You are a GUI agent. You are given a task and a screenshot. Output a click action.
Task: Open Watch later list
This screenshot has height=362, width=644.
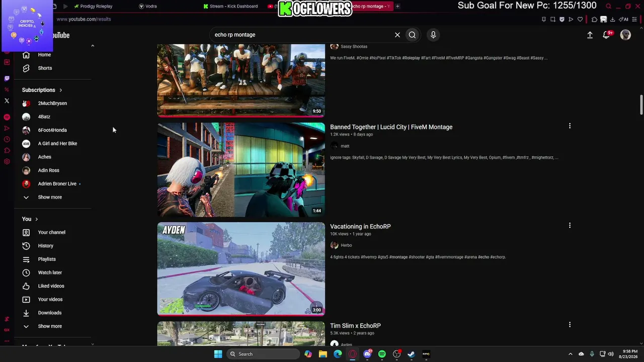point(50,273)
